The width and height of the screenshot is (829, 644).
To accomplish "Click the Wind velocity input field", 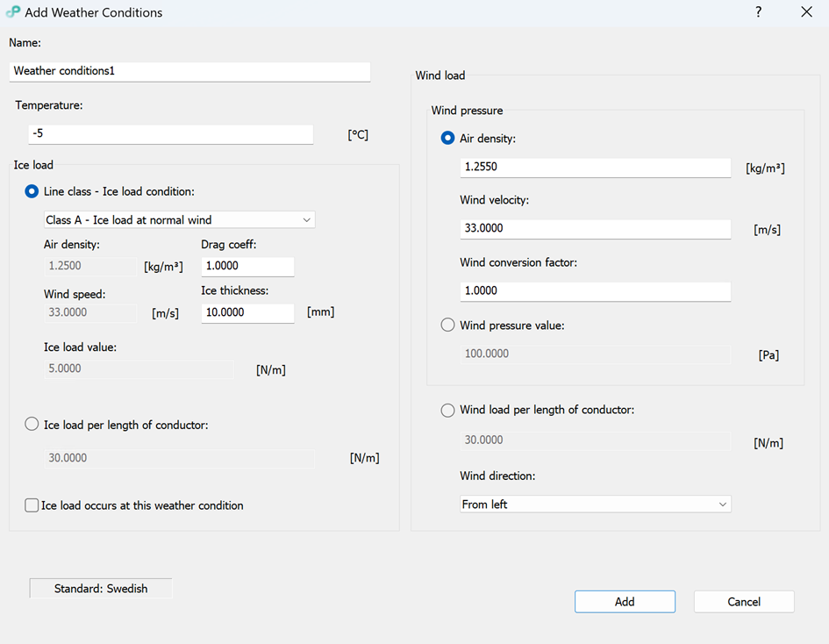I will [595, 228].
